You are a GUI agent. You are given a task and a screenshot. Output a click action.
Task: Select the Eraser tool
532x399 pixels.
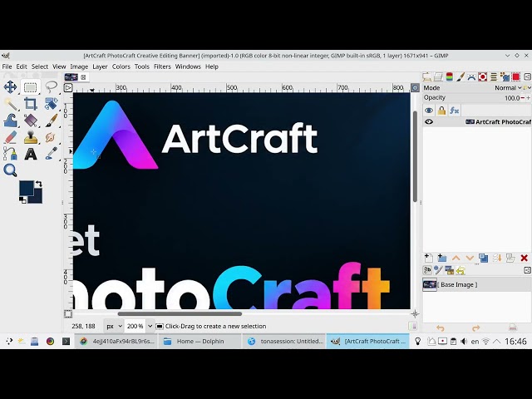(x=10, y=137)
